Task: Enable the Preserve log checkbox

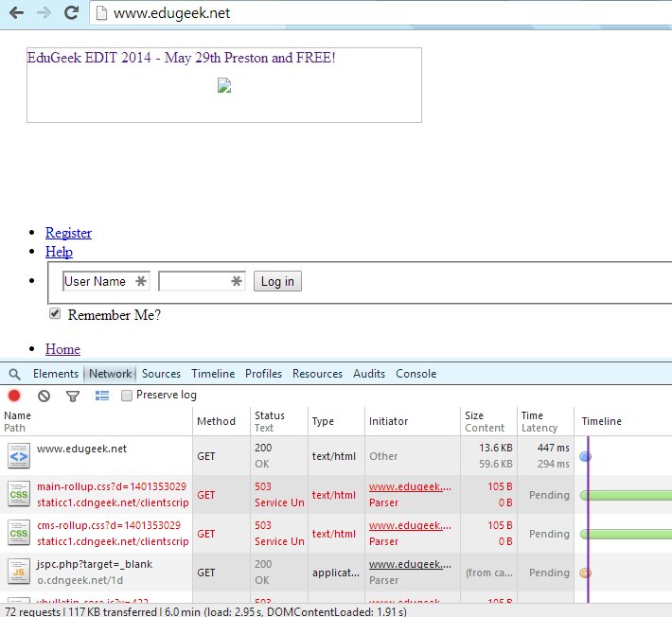Action: (x=127, y=396)
